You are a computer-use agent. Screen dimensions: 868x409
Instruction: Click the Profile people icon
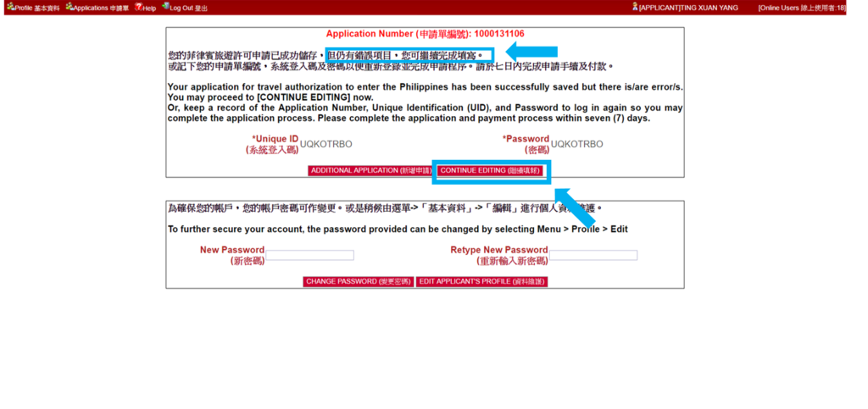click(x=10, y=7)
